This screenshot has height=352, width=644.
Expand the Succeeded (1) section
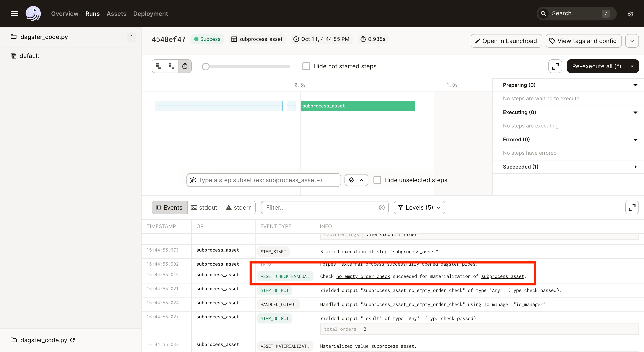click(x=635, y=167)
